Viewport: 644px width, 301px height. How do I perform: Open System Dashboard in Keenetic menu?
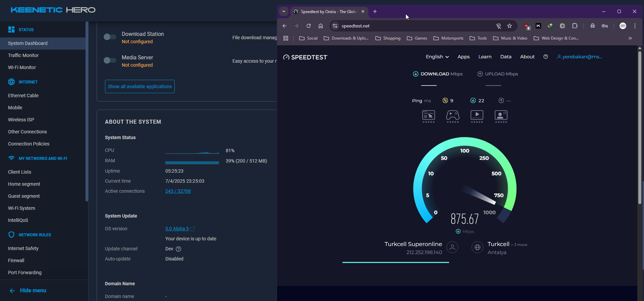pyautogui.click(x=43, y=43)
